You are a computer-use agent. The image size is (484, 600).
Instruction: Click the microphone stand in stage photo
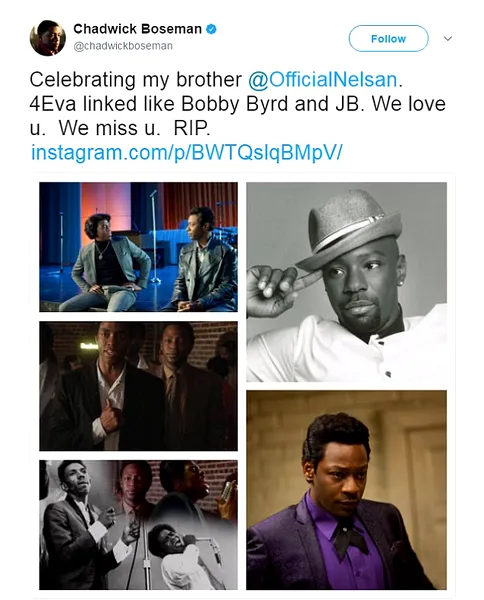pos(154,235)
